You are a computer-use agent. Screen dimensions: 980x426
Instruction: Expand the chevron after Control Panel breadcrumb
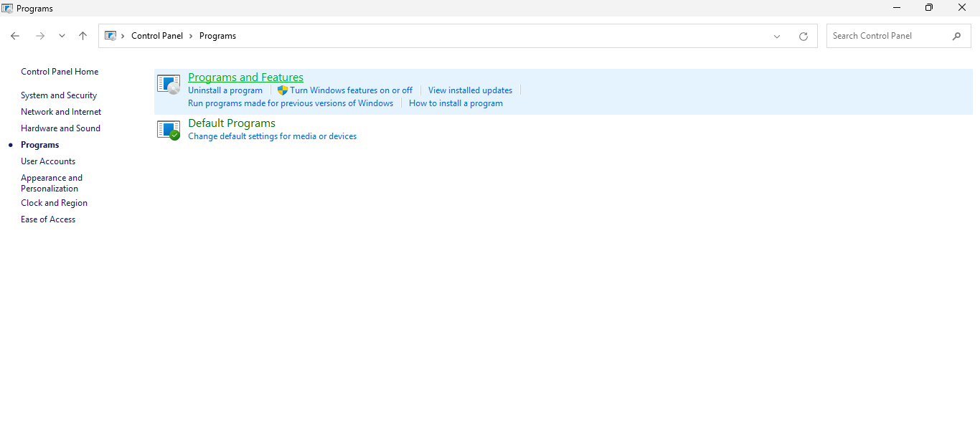pos(191,36)
